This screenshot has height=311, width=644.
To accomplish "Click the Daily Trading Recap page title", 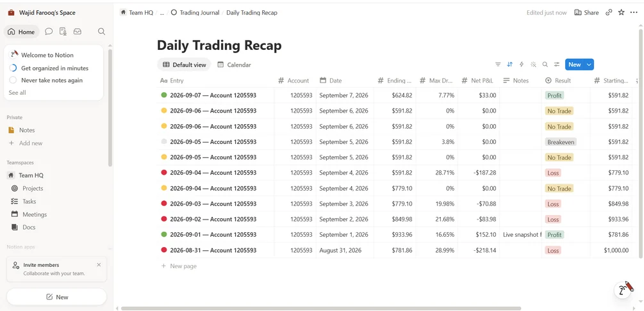I will click(x=219, y=45).
